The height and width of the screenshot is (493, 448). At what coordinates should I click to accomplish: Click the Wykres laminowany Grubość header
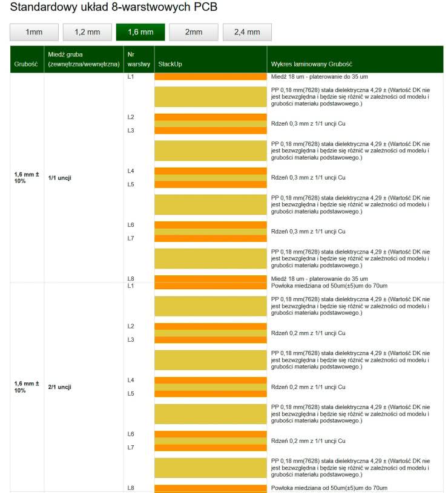point(311,64)
